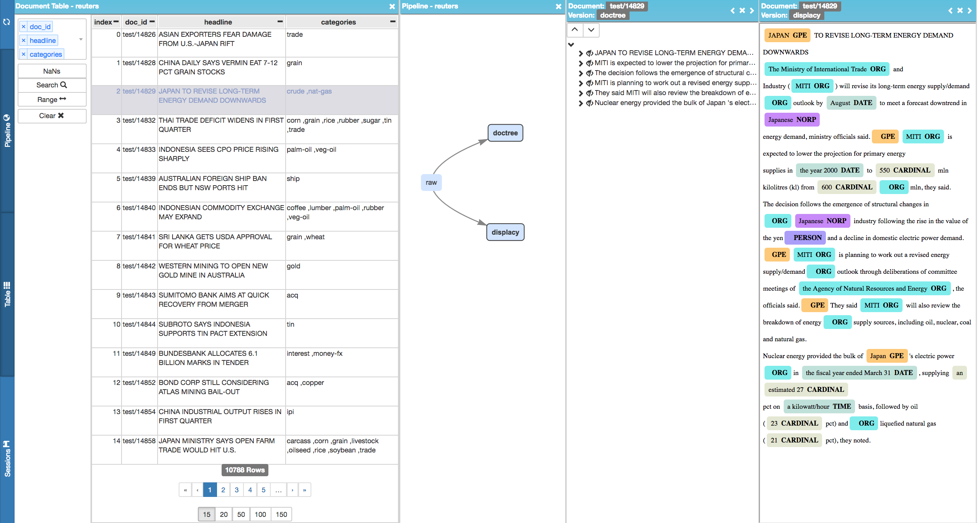980x523 pixels.
Task: Click the JAPAN GPE orange entity label
Action: pos(787,35)
